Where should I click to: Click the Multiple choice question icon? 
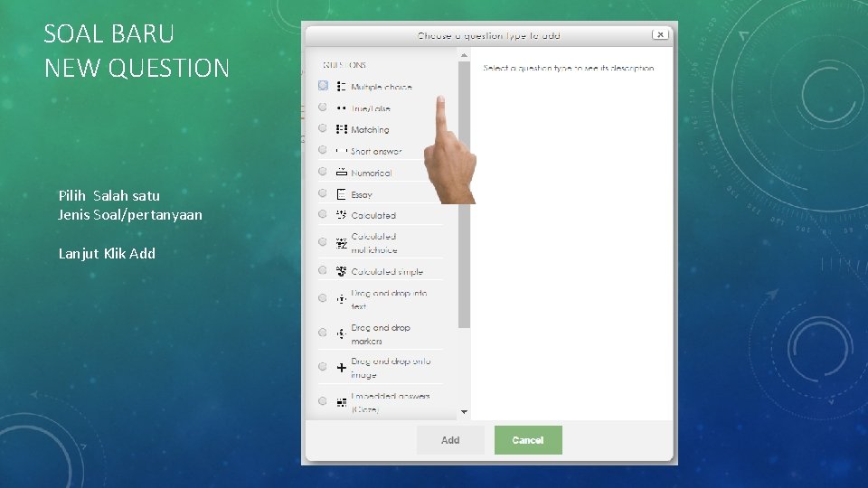[342, 87]
